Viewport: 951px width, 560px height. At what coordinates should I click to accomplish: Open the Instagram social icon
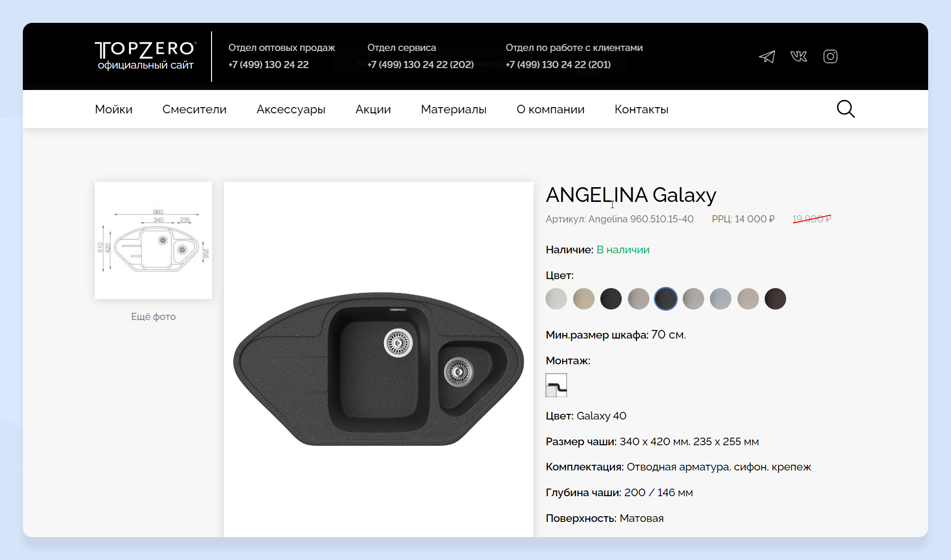pos(830,57)
